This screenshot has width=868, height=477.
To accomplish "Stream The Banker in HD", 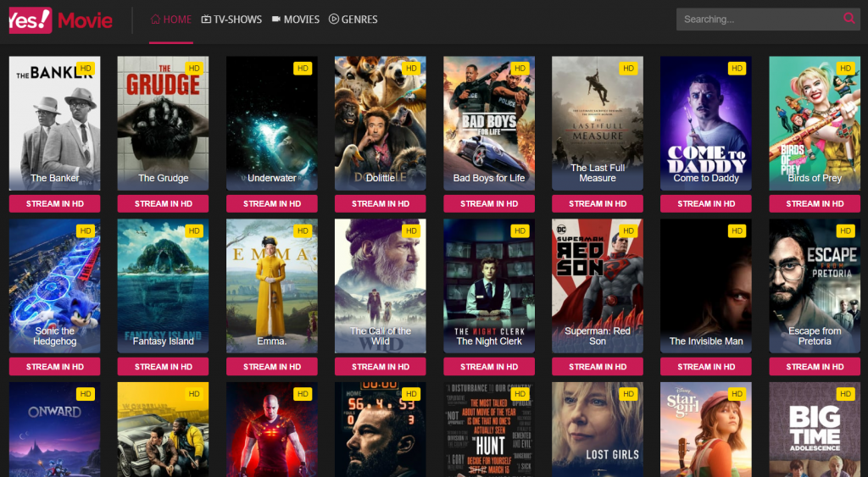I will 55,203.
